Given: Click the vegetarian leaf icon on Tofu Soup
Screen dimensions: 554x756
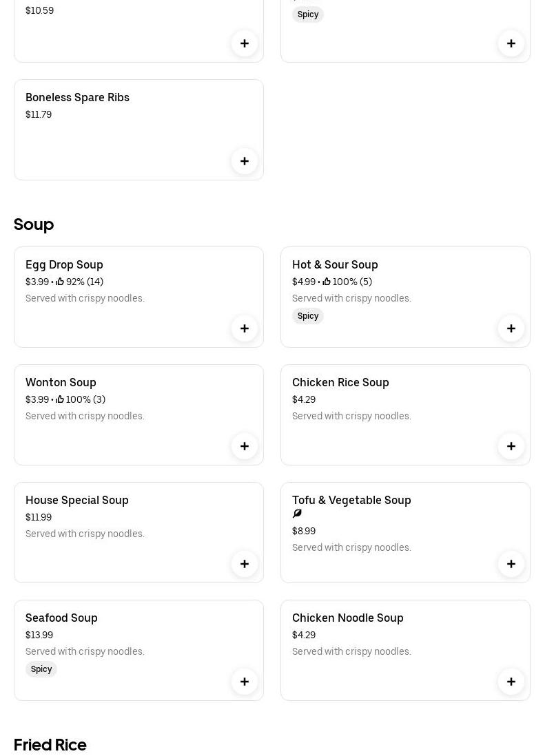Looking at the screenshot, I should (x=297, y=514).
